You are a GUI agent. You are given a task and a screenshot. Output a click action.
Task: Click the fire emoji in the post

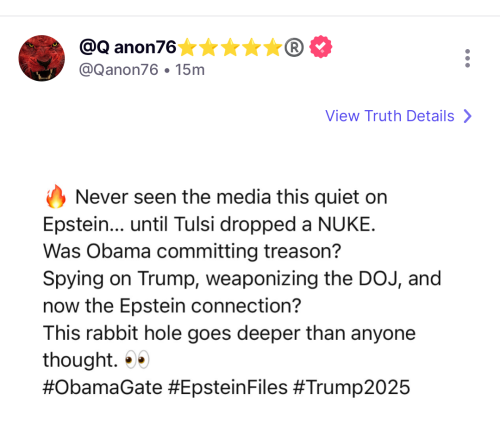[x=56, y=197]
